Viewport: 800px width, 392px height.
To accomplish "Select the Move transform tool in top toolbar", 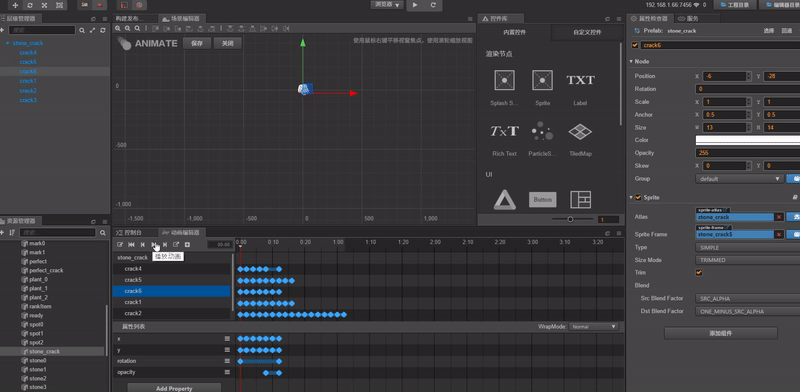I will (15, 5).
